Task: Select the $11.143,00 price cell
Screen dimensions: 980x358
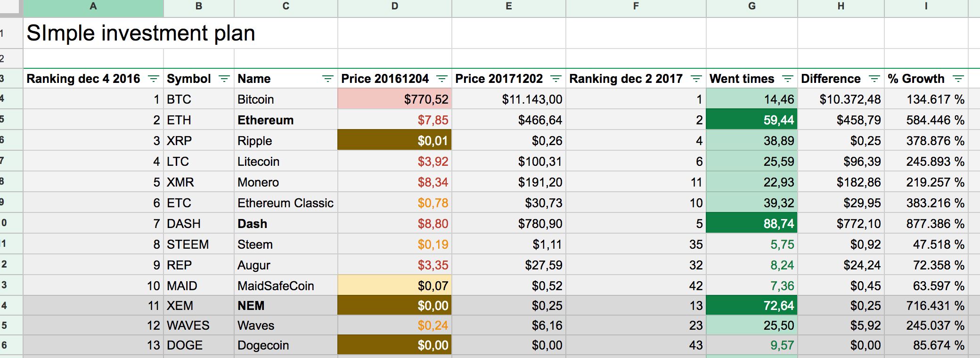Action: [x=509, y=99]
